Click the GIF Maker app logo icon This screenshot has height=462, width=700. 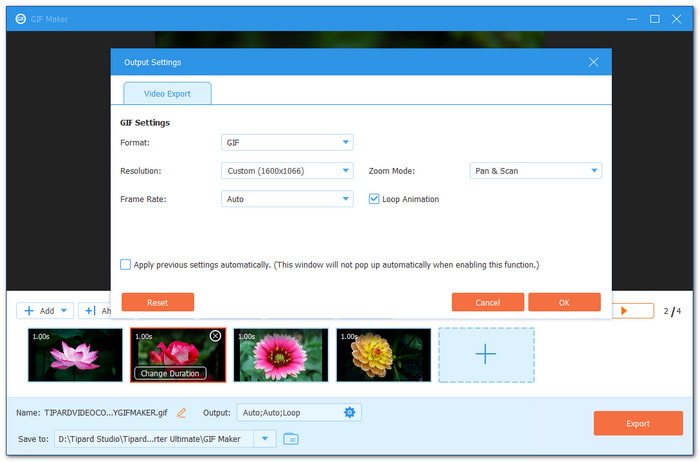pyautogui.click(x=21, y=19)
